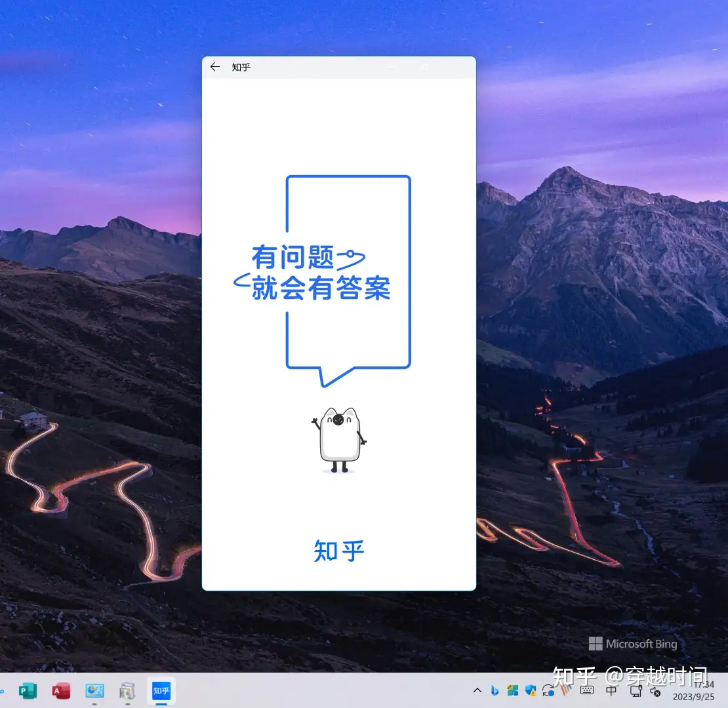Open Microsoft Access from the taskbar
728x708 pixels.
point(61,691)
